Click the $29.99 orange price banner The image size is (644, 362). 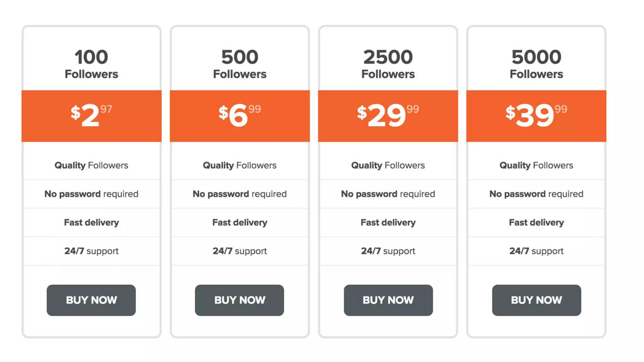click(388, 116)
